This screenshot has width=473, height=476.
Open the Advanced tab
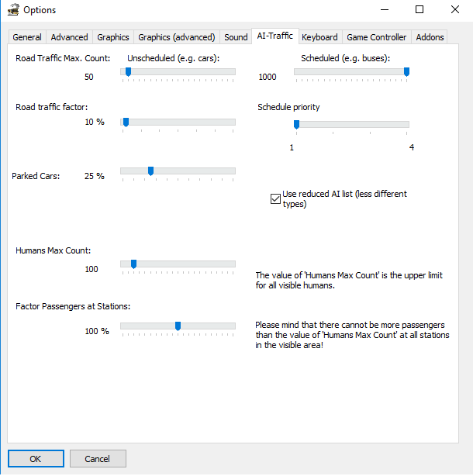click(70, 37)
